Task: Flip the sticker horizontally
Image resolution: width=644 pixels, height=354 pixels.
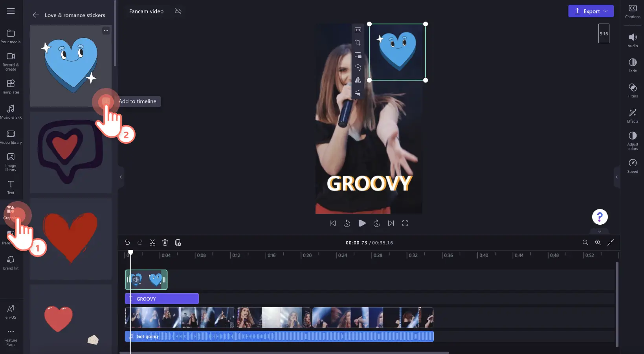Action: 358,80
